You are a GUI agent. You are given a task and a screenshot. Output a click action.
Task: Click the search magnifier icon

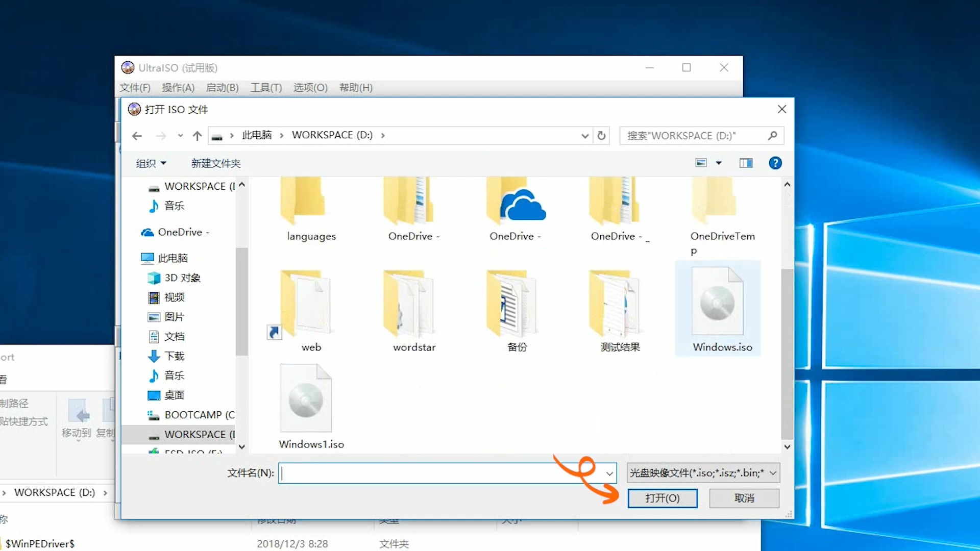(x=772, y=136)
